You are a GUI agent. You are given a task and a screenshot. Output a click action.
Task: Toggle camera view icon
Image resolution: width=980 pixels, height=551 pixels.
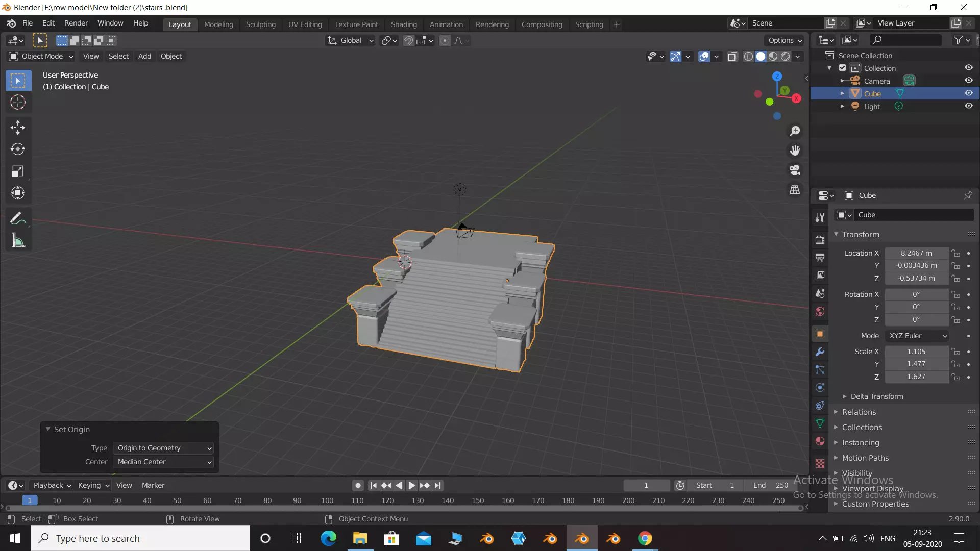point(795,170)
